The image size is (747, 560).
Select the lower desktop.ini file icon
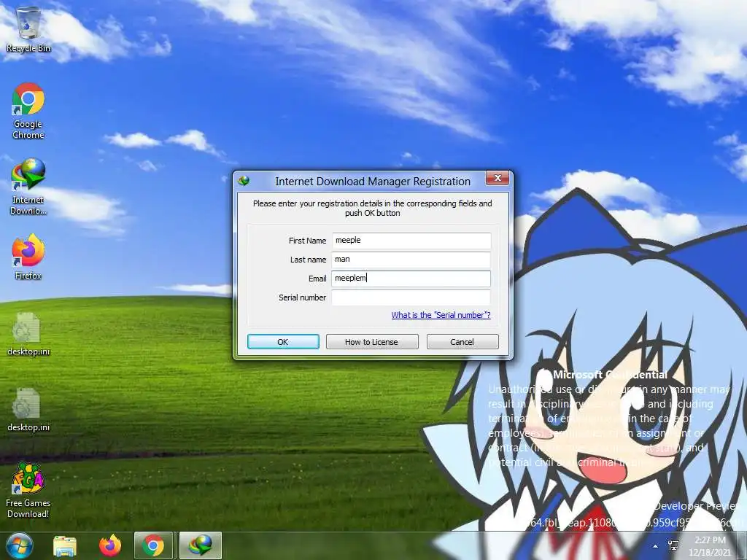(28, 410)
